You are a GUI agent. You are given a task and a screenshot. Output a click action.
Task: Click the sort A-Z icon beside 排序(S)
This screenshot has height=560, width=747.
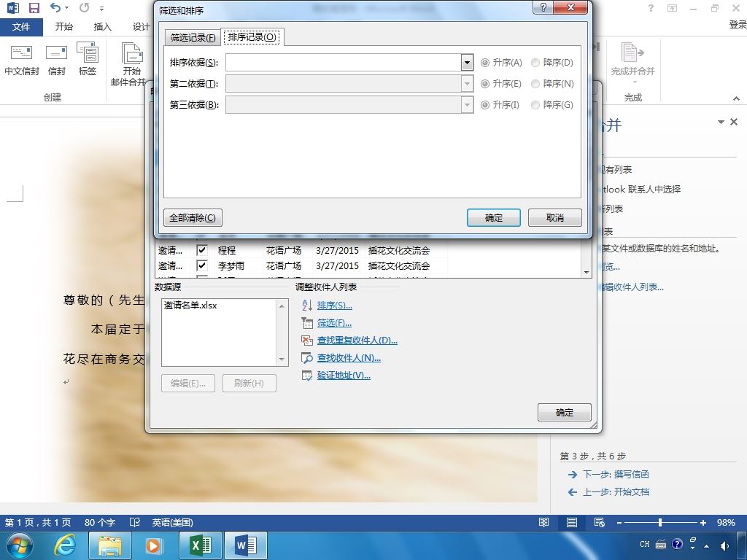point(307,306)
